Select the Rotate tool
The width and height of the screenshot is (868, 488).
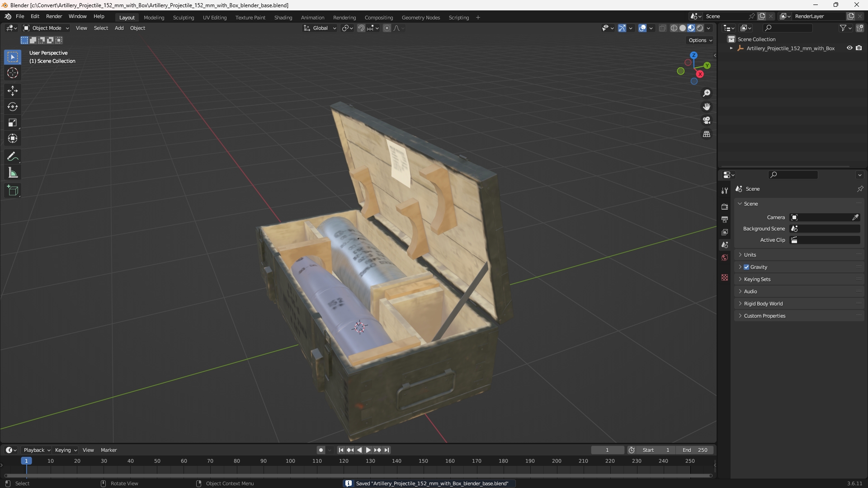coord(13,107)
